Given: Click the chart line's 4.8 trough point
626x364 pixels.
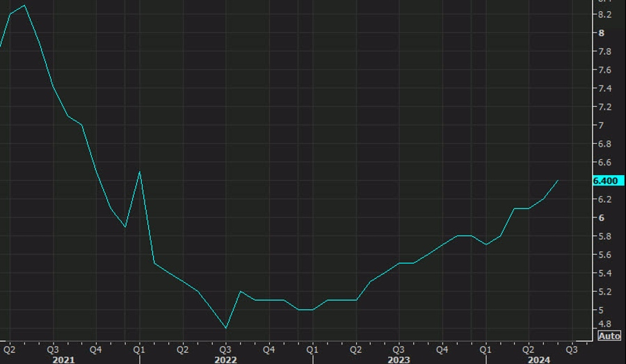Looking at the screenshot, I should point(226,328).
